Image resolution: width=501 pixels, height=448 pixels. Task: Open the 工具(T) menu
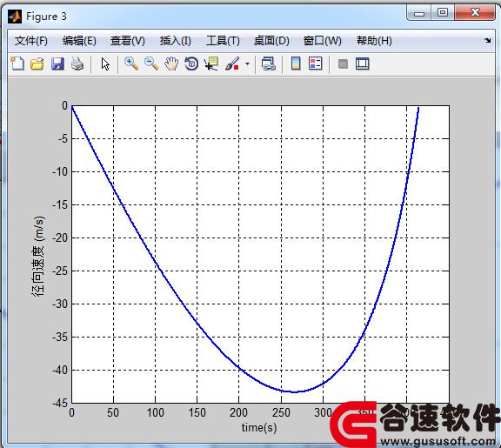coord(223,41)
